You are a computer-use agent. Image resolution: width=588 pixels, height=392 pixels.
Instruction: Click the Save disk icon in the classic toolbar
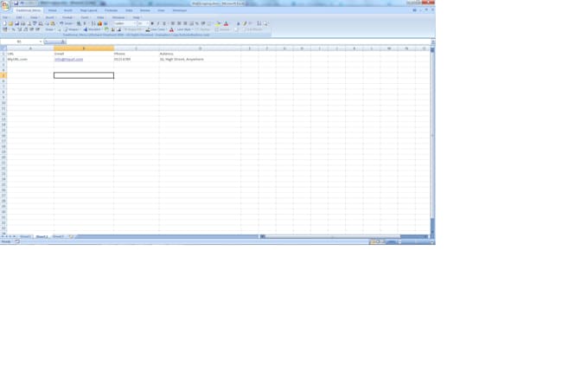(x=16, y=23)
